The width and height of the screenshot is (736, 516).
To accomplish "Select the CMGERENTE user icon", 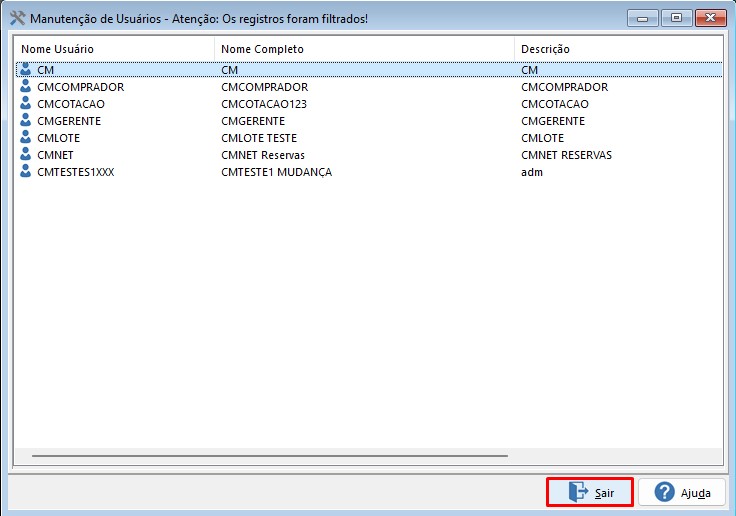I will click(25, 120).
